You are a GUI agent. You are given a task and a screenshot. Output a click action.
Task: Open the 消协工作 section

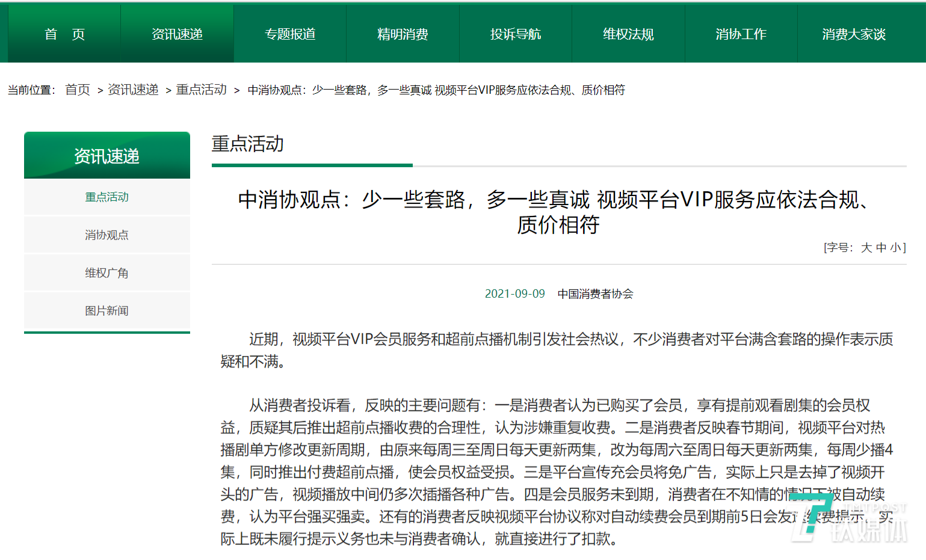pos(741,34)
